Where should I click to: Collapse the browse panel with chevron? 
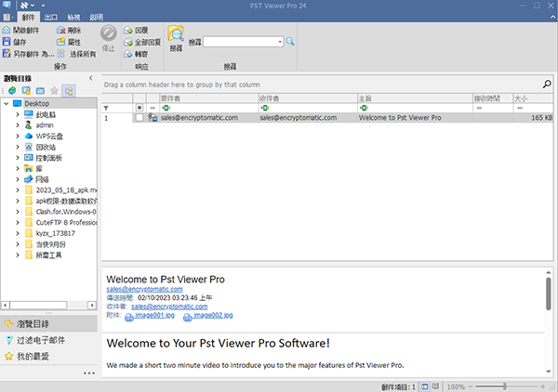(x=91, y=78)
